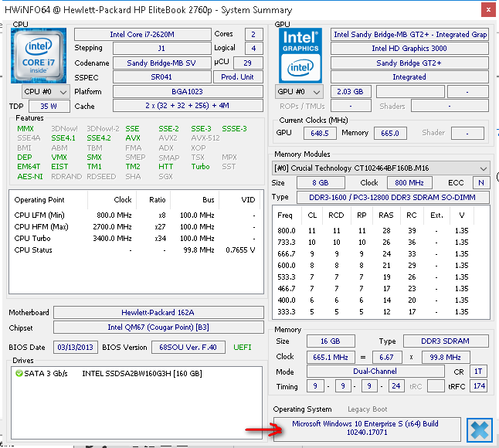
Task: Click the BIOS date 03/13/2013 field
Action: point(76,347)
